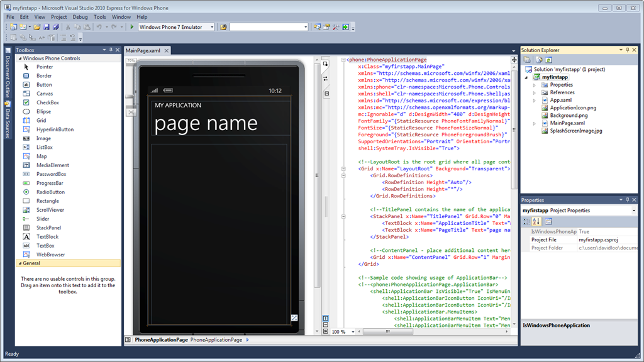Select the CheckBox control in Toolbox
The height and width of the screenshot is (362, 644).
pyautogui.click(x=47, y=102)
